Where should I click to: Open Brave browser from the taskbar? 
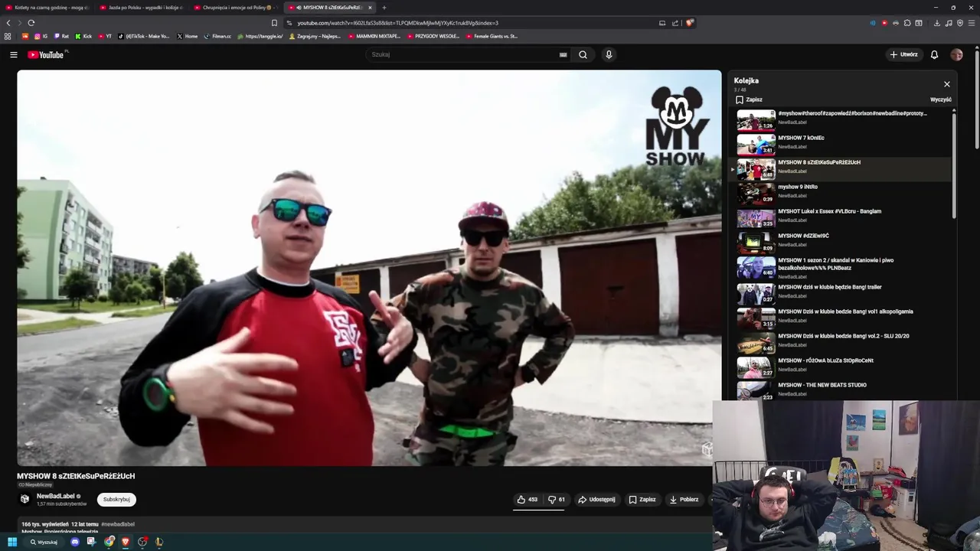[x=126, y=542]
